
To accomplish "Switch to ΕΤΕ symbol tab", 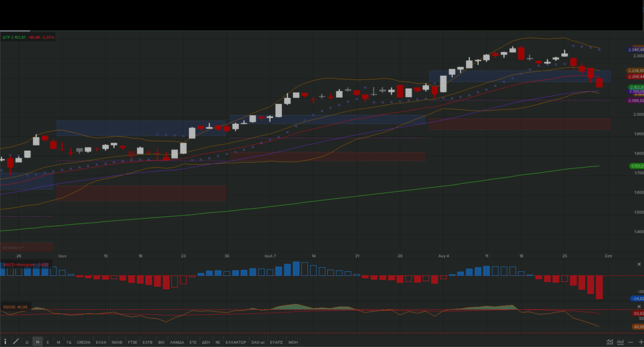I will tap(193, 342).
